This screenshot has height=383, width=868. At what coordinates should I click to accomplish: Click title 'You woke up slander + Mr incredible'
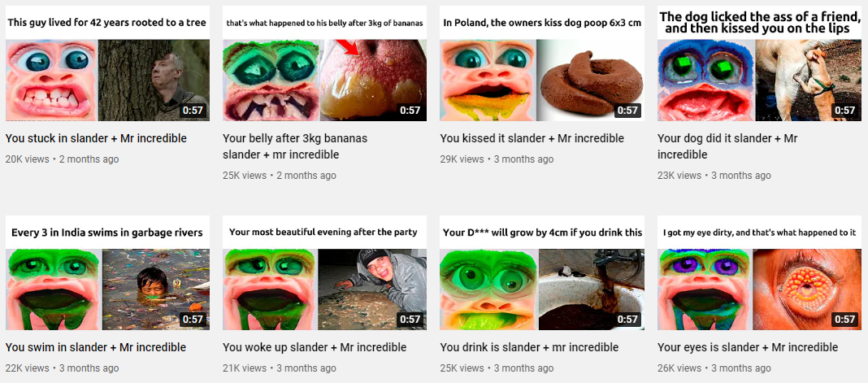[x=315, y=347]
